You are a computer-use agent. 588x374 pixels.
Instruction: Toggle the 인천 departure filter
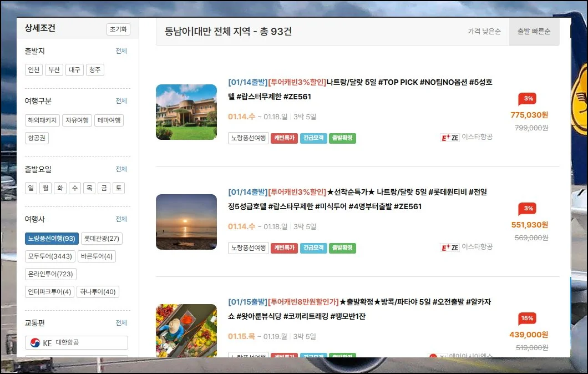pos(33,70)
